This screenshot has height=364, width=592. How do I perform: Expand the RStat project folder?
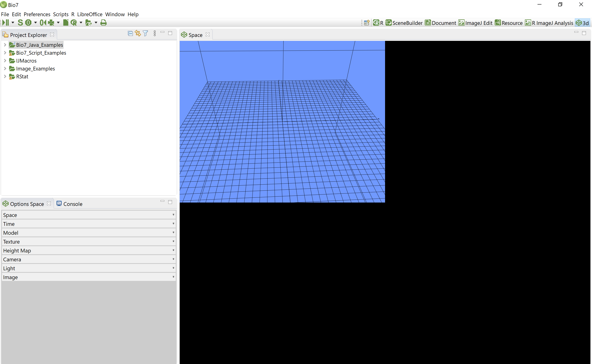coord(5,77)
